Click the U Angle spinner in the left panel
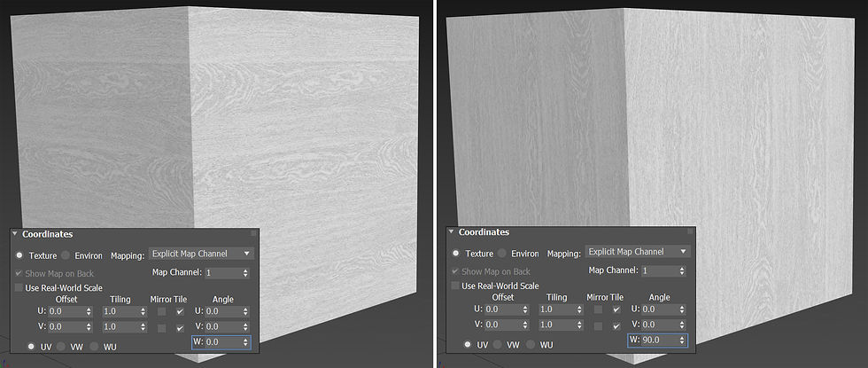The width and height of the screenshot is (868, 368). [246, 311]
